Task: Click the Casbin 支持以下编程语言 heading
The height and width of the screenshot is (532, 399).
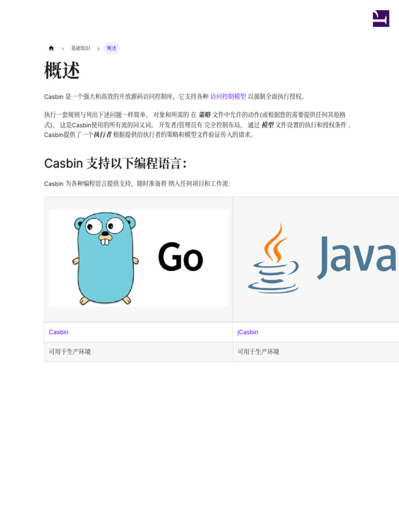Action: (x=115, y=163)
